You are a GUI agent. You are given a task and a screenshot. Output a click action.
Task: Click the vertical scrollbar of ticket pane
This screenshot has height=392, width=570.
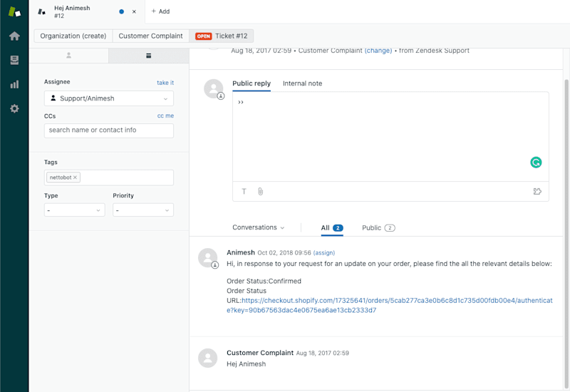point(566,233)
